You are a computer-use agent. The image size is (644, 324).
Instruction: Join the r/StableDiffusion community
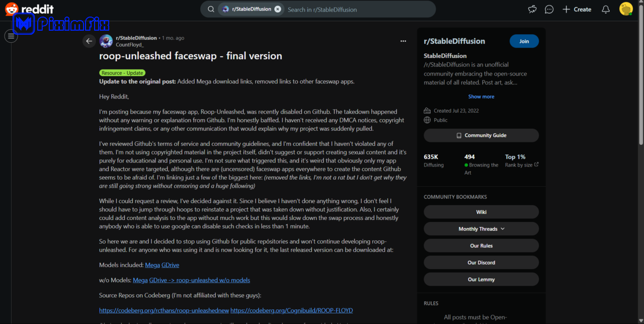524,41
